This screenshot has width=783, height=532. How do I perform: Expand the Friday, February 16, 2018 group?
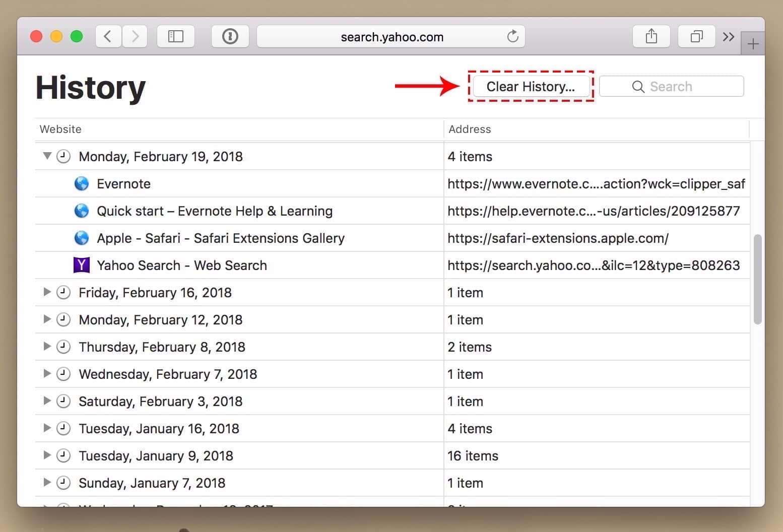point(47,292)
